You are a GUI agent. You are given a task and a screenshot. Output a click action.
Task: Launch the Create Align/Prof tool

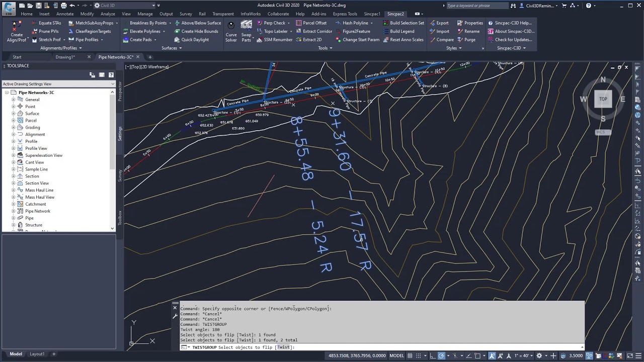tap(17, 32)
